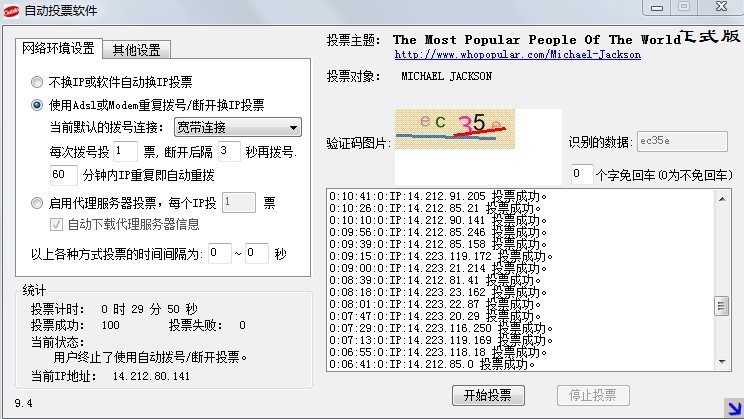Click the log scrollbar down arrow
The height and width of the screenshot is (419, 744).
coord(723,362)
